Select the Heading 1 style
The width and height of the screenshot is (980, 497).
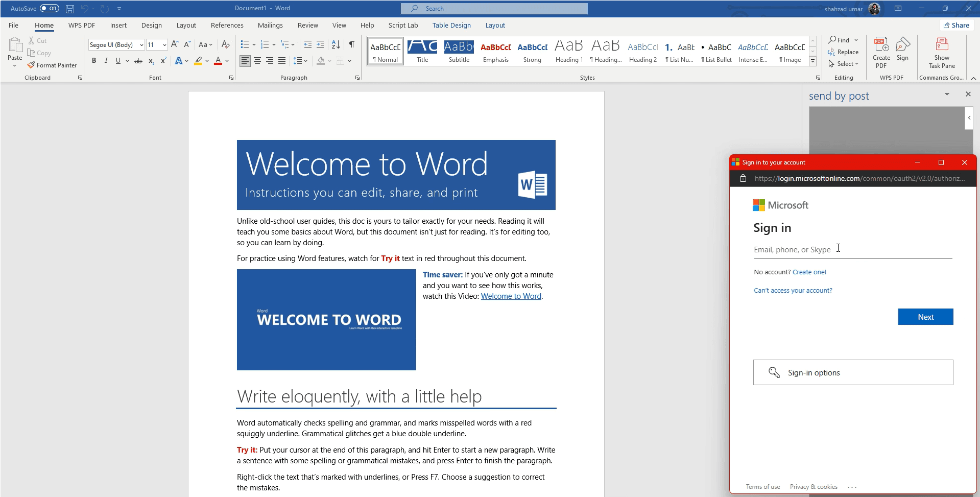point(569,51)
